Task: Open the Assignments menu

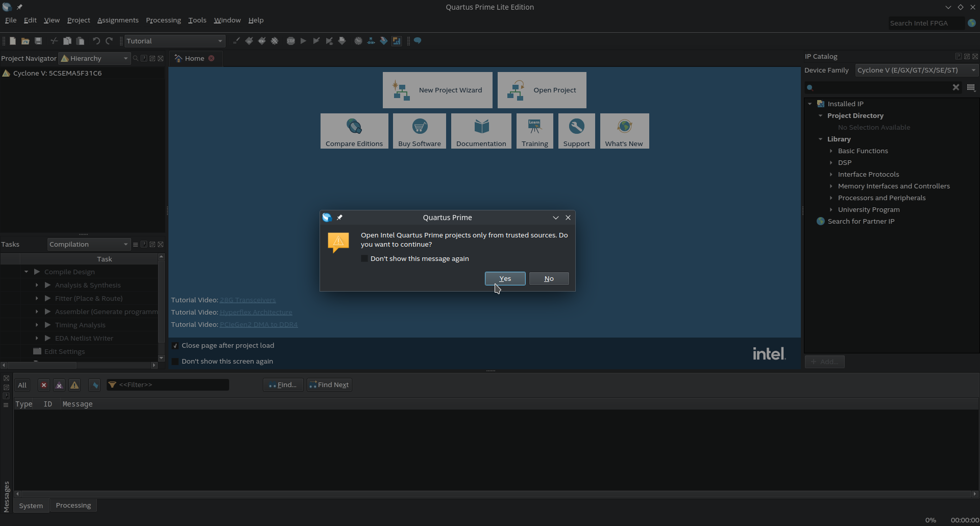Action: coord(118,20)
